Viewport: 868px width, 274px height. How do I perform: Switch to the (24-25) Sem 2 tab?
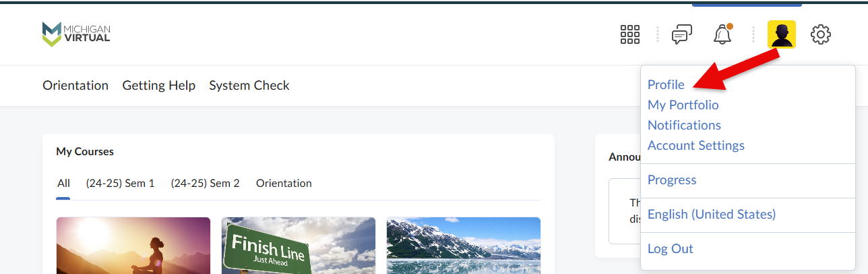pos(205,183)
